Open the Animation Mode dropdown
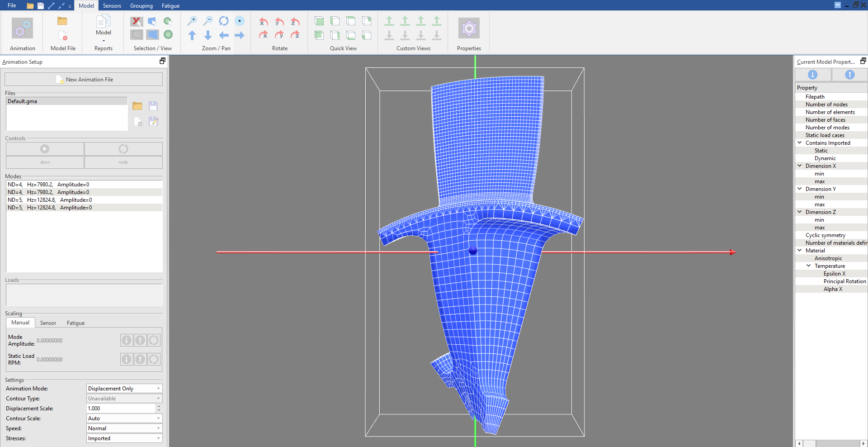The image size is (868, 447). [124, 389]
